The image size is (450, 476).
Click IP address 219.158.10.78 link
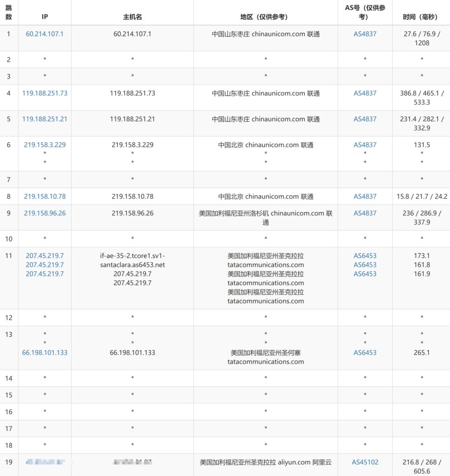(45, 196)
